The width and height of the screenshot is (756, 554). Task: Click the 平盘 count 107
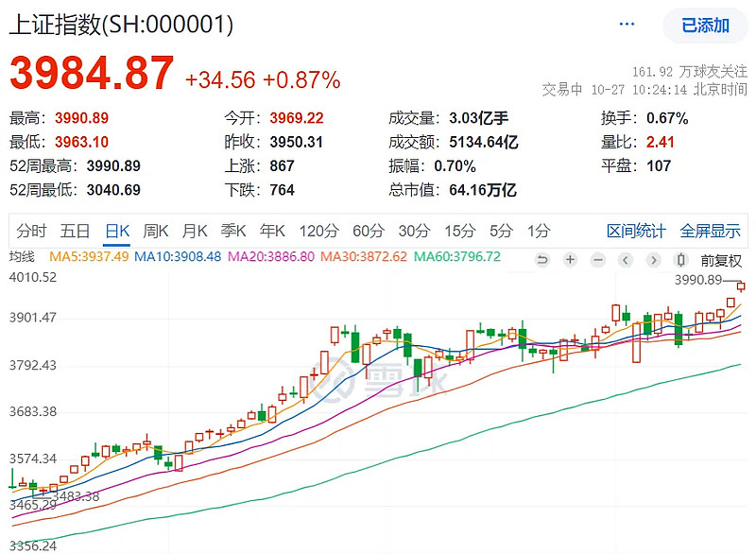tap(659, 166)
